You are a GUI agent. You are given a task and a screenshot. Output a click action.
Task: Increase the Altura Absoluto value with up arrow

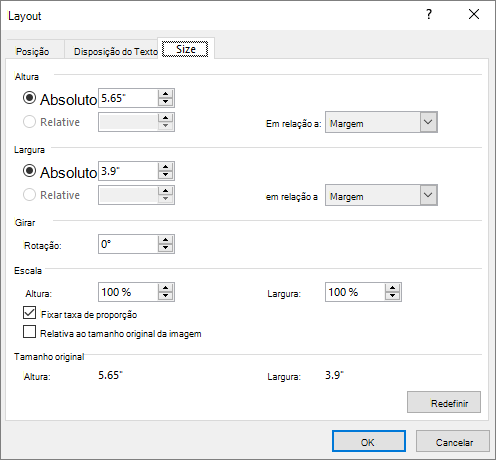[x=165, y=94]
